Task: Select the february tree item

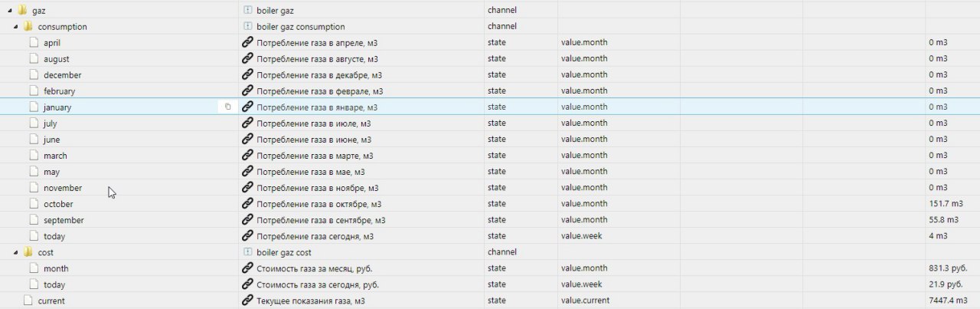Action: pyautogui.click(x=60, y=91)
